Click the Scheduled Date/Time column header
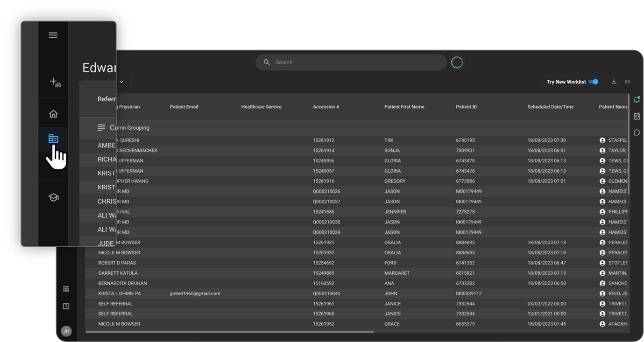This screenshot has width=644, height=342. point(550,107)
